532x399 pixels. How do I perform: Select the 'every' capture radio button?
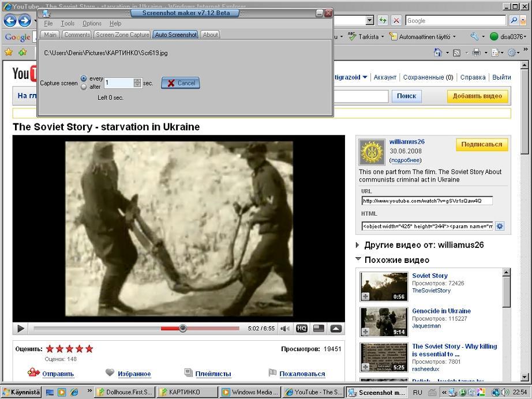(x=84, y=78)
